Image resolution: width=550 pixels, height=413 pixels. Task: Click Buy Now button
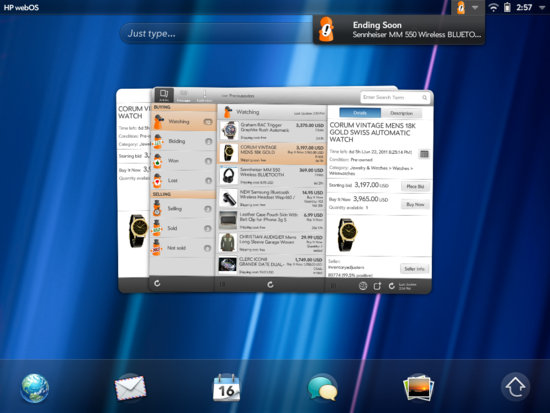click(415, 204)
